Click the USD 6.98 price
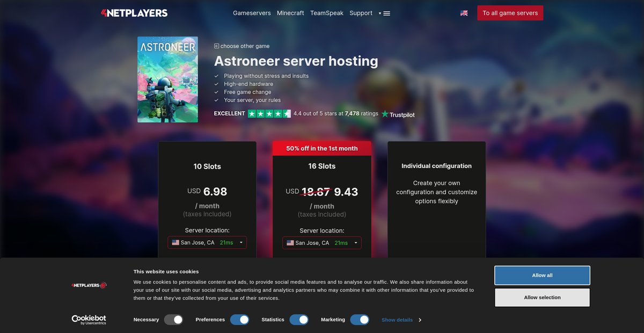 click(x=207, y=191)
